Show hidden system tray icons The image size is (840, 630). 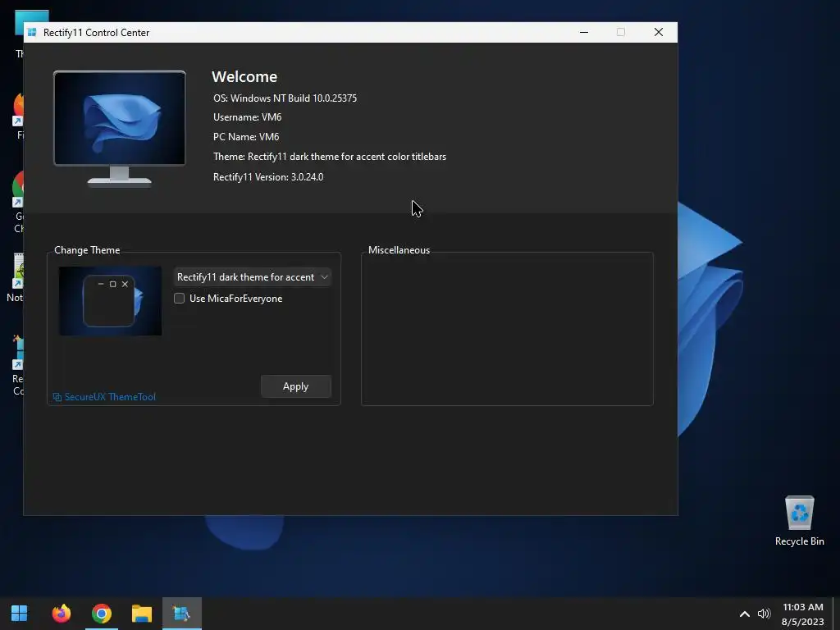[x=745, y=614]
